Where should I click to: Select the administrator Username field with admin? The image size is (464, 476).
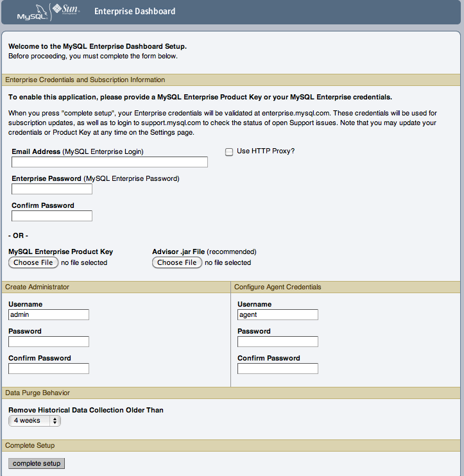click(x=49, y=315)
